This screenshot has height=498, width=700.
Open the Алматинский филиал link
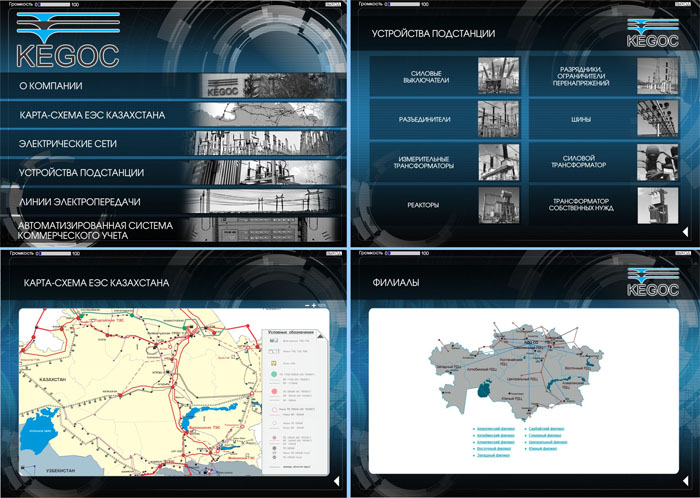pyautogui.click(x=496, y=442)
